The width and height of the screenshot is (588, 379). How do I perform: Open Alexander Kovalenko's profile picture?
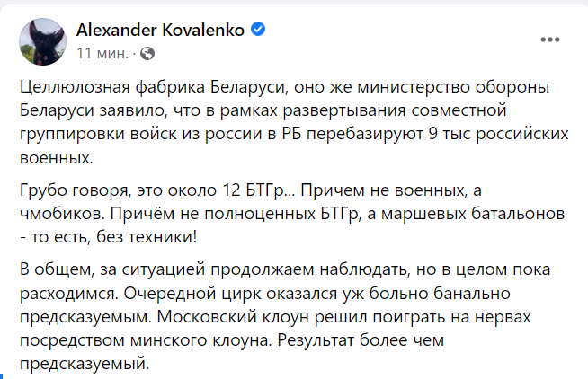[x=43, y=41]
